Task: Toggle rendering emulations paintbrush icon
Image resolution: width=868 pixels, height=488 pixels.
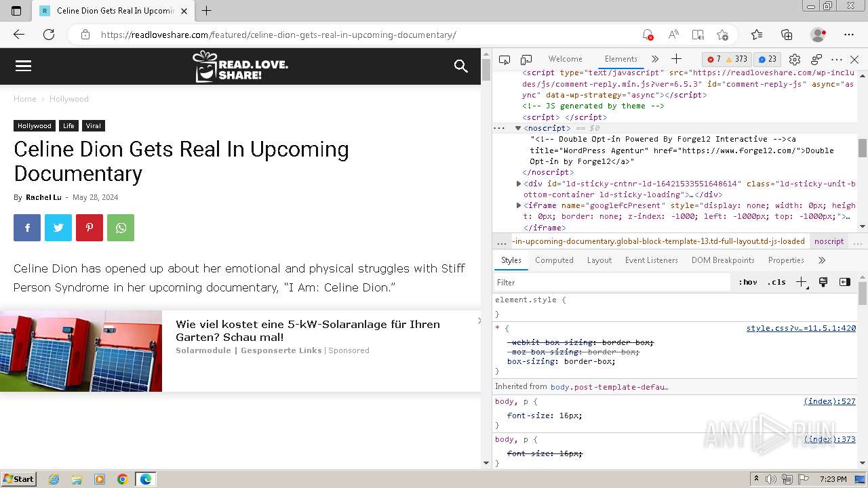Action: pyautogui.click(x=823, y=282)
